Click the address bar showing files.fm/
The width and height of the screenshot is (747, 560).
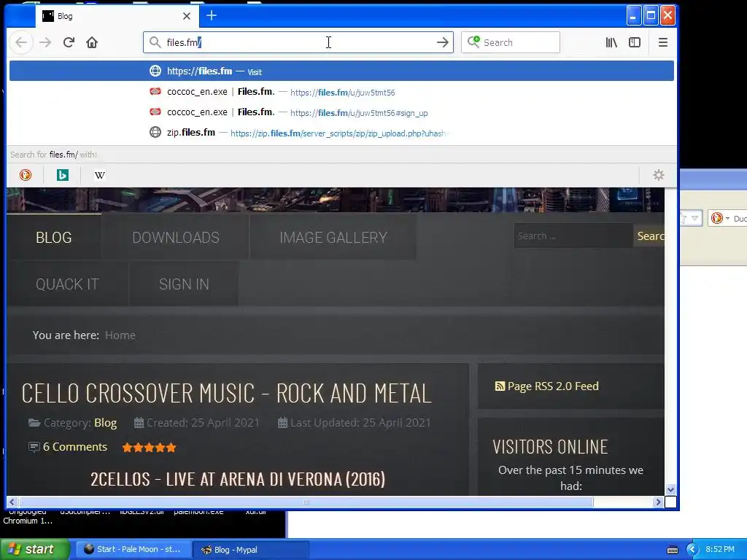(x=298, y=42)
